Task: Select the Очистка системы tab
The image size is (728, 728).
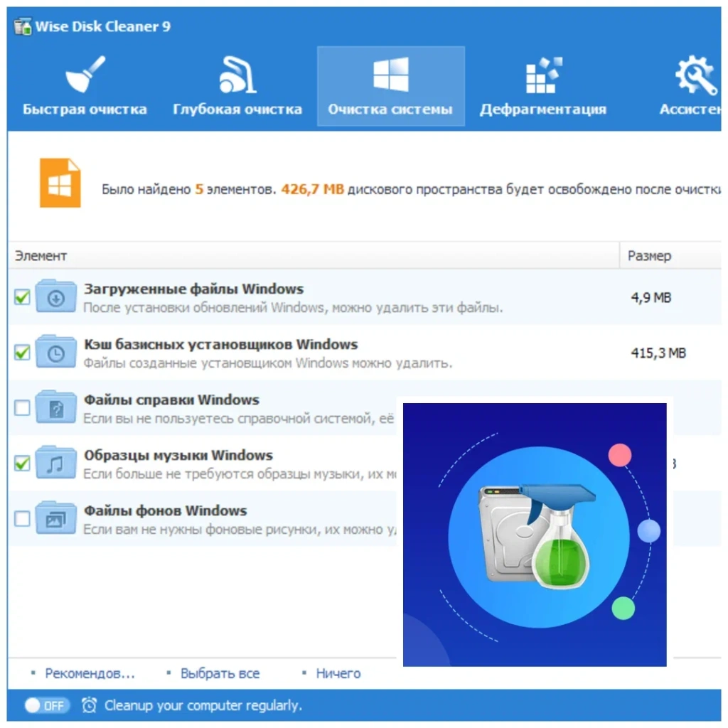Action: pyautogui.click(x=391, y=86)
